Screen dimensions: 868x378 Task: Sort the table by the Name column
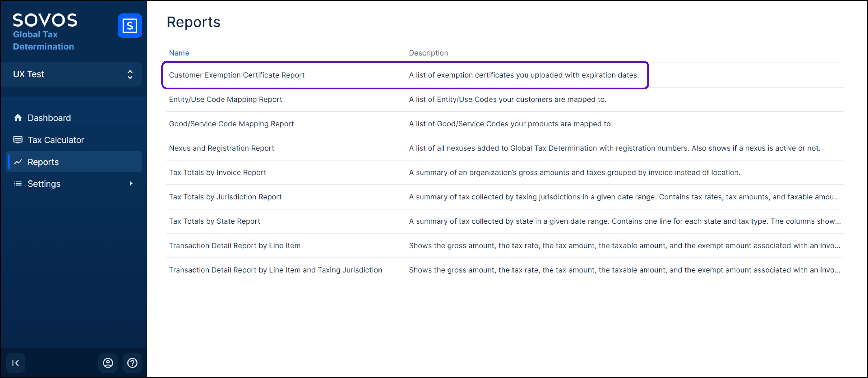pyautogui.click(x=179, y=53)
